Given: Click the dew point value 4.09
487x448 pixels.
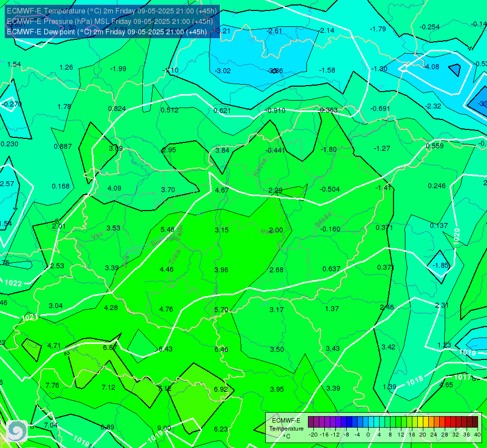Looking at the screenshot, I should tap(114, 188).
